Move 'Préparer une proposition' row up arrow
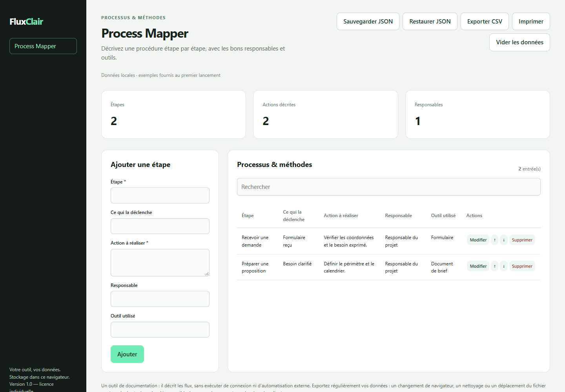 tap(495, 266)
